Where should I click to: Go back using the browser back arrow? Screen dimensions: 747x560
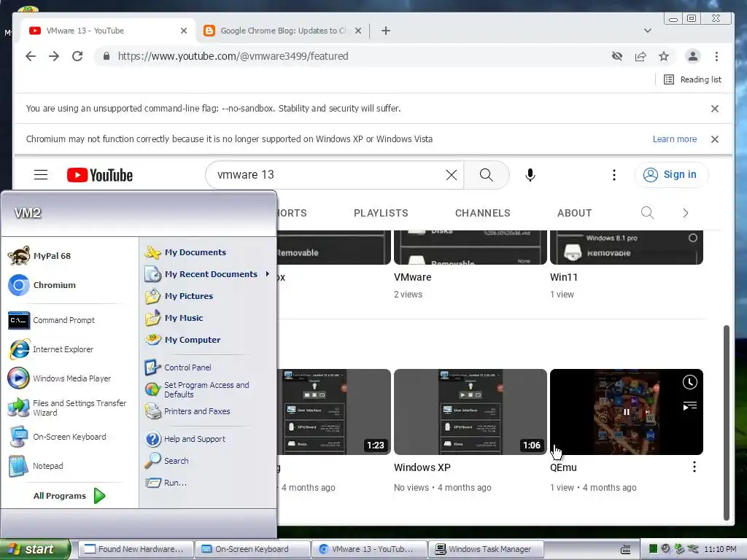pos(31,56)
